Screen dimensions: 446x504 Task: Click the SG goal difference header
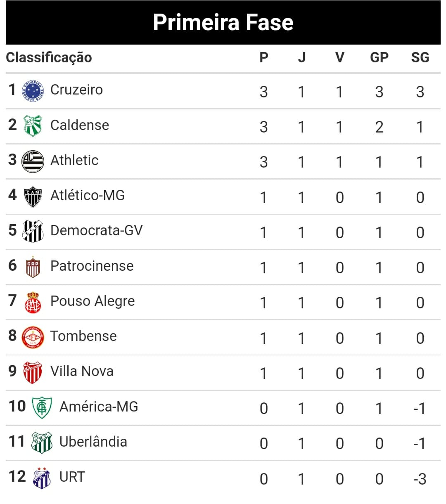tap(420, 57)
